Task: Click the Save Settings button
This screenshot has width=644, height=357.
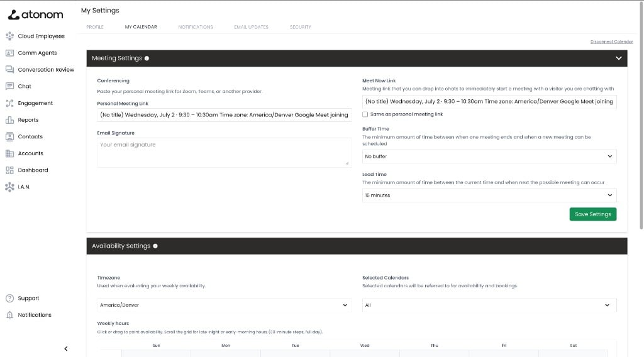Action: 592,214
